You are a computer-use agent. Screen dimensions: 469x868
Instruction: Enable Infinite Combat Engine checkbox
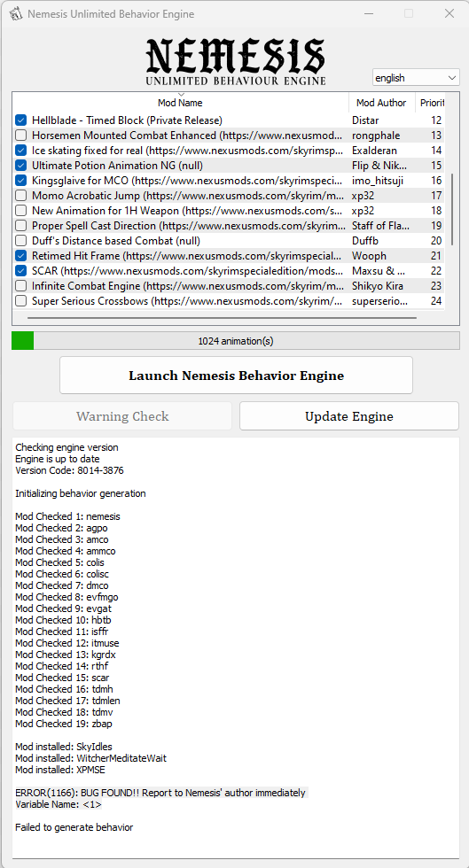pyautogui.click(x=20, y=285)
